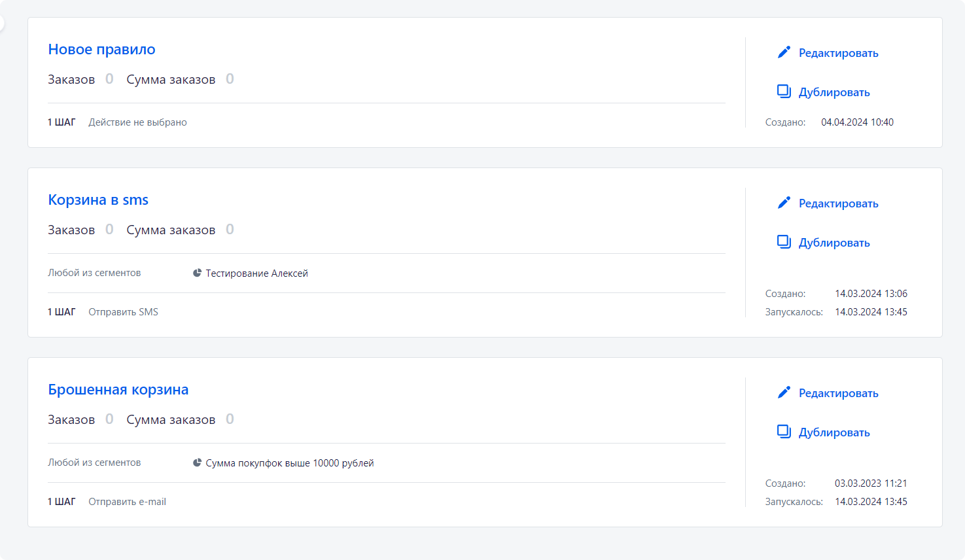
Task: Click creation date 04.04.2024 10:40
Action: click(857, 122)
